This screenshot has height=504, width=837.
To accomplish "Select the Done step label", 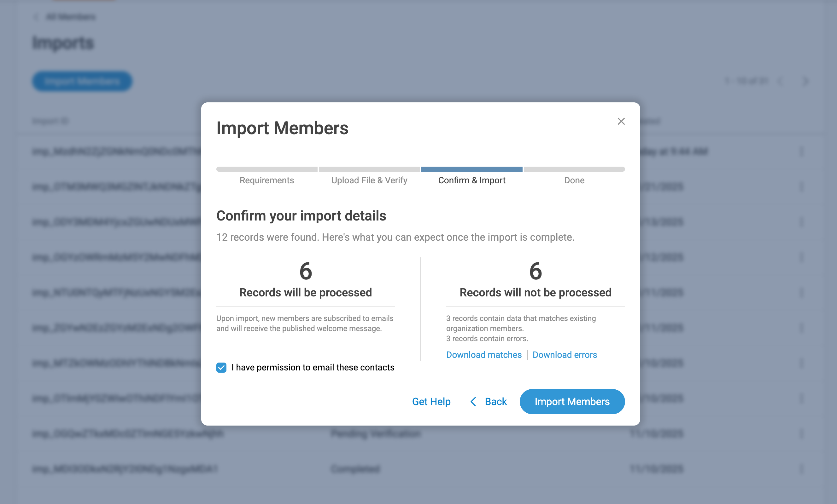I will click(574, 180).
